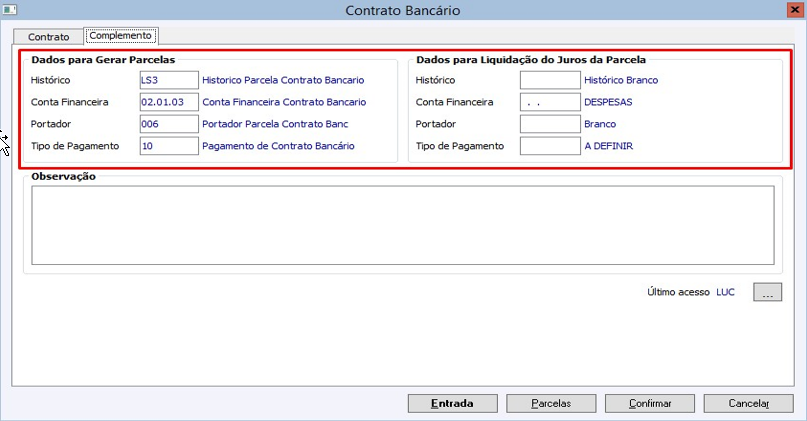Select text 'Portador Parcela Contrato Banc'

[275, 124]
